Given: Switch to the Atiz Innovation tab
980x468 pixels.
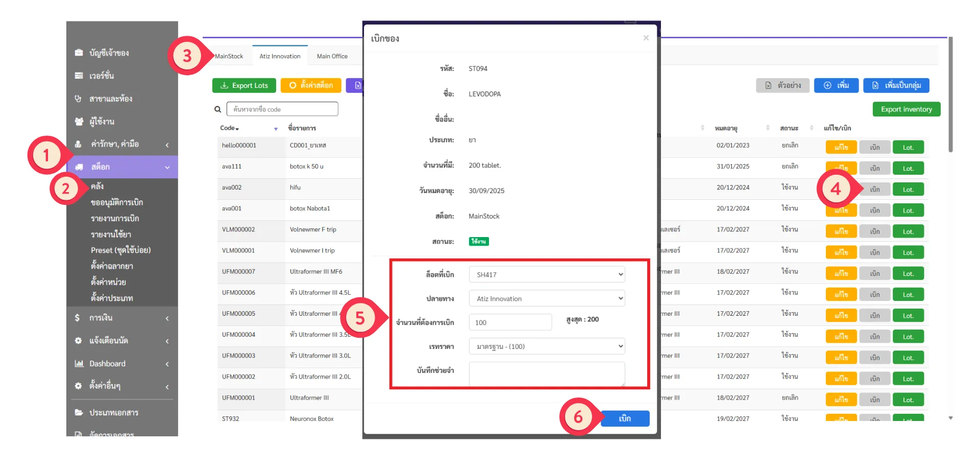Looking at the screenshot, I should click(x=280, y=56).
